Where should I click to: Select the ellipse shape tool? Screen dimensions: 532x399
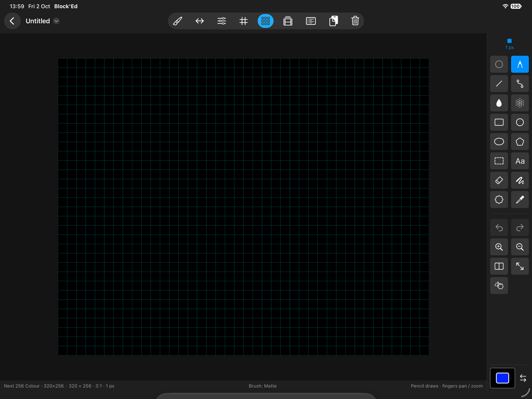pos(499,142)
